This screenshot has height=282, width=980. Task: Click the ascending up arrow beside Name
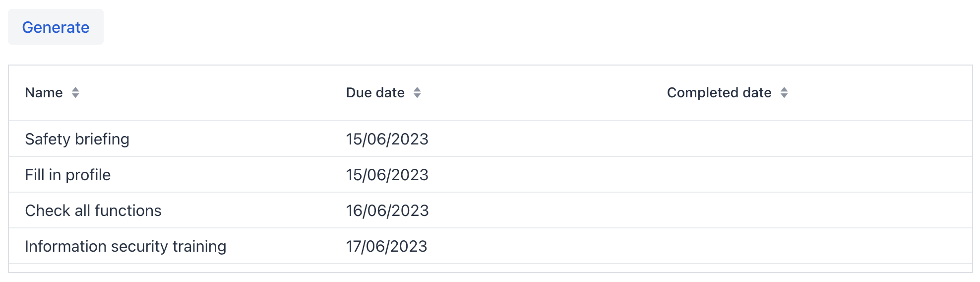[75, 89]
